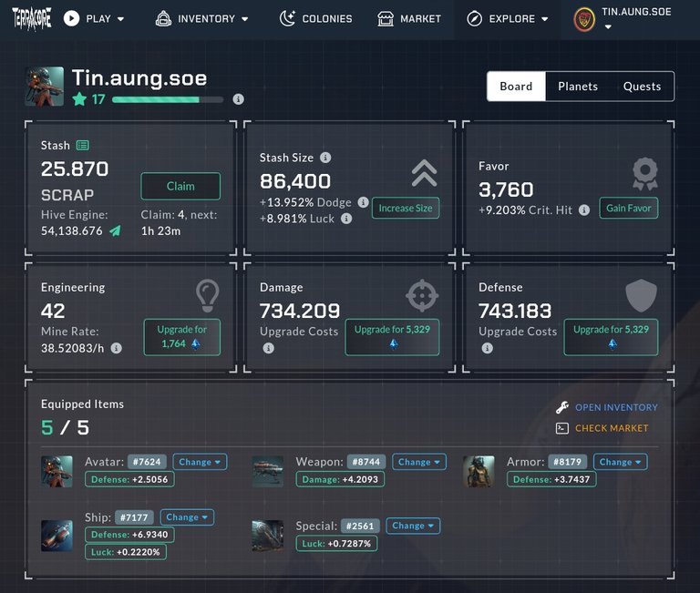Expand the Play dropdown menu
The image size is (700, 593).
[x=120, y=19]
